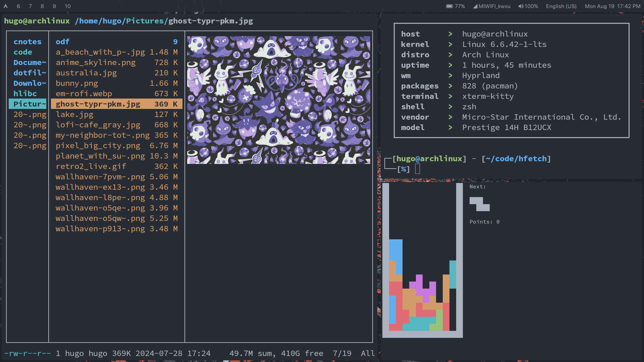Image resolution: width=644 pixels, height=362 pixels.
Task: Open the Downlo~ folder entry
Action: (29, 83)
